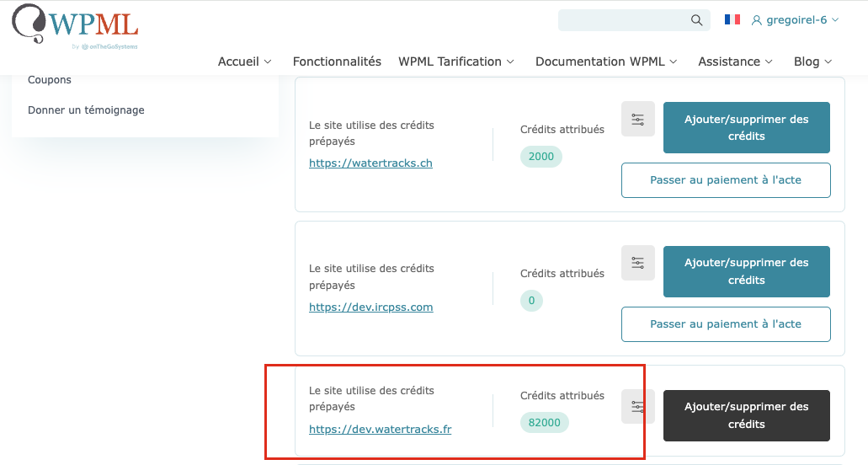Open settings icon for dev.ircpss.com credits
This screenshot has height=465, width=868.
pos(637,263)
